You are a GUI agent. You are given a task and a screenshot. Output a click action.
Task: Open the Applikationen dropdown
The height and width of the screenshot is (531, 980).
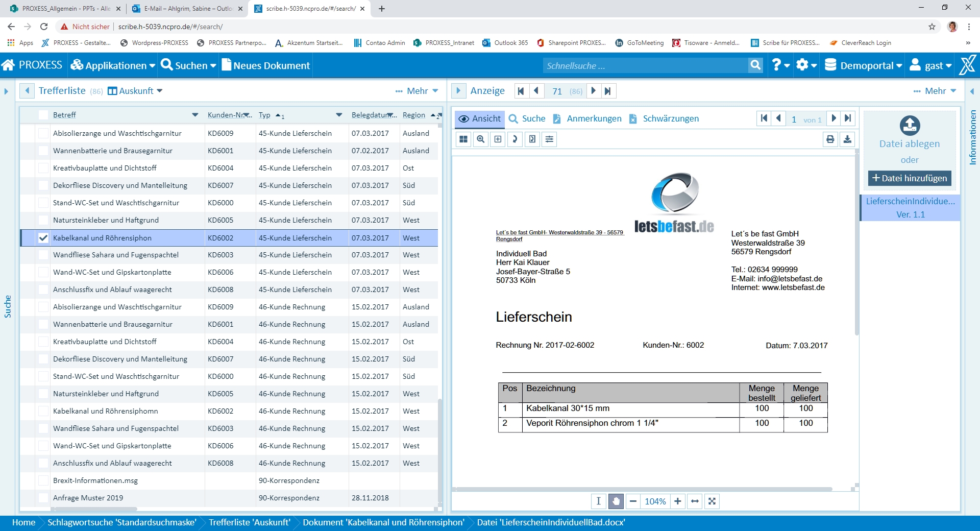coord(113,65)
